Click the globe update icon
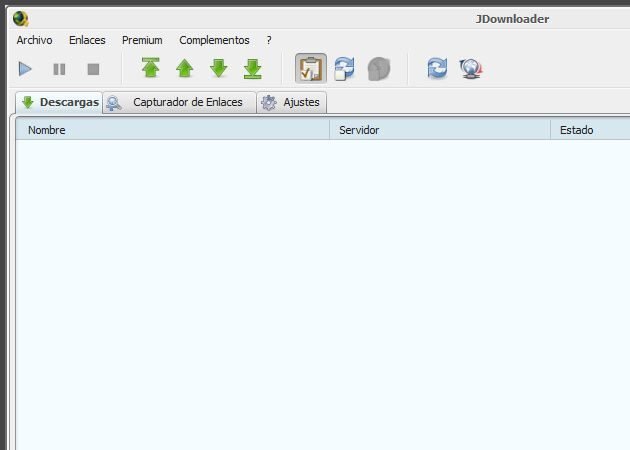The height and width of the screenshot is (450, 630). pos(471,69)
